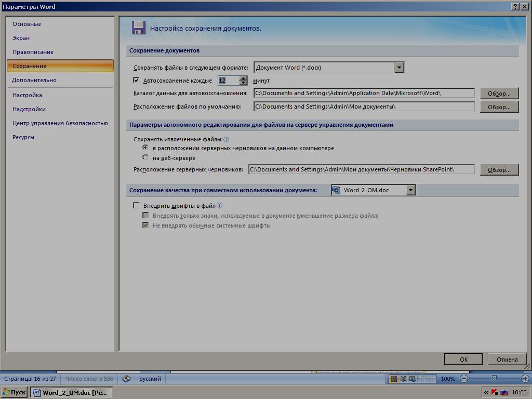
Task: Click 'Обзор...' for default file location
Action: coord(499,107)
